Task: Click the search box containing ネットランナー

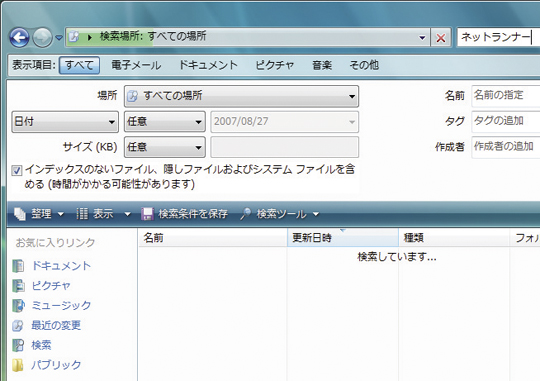Action: [x=498, y=37]
